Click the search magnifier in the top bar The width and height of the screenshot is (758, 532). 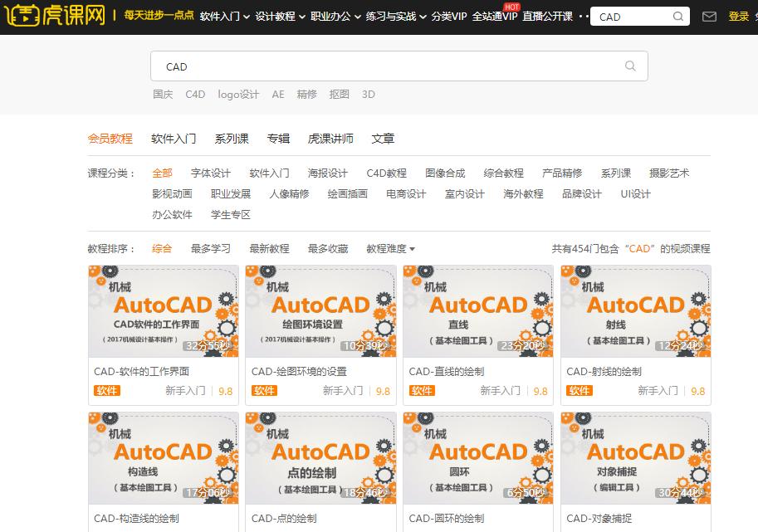(678, 16)
